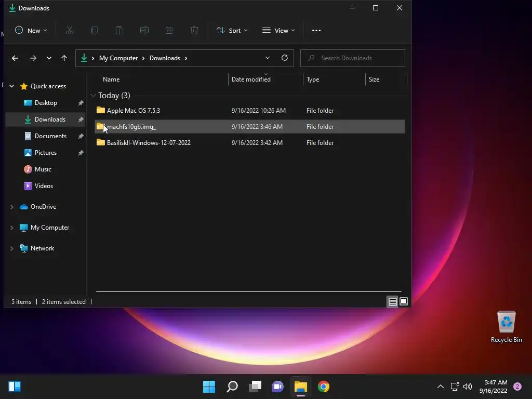Click the Copy icon in toolbar

pyautogui.click(x=95, y=31)
